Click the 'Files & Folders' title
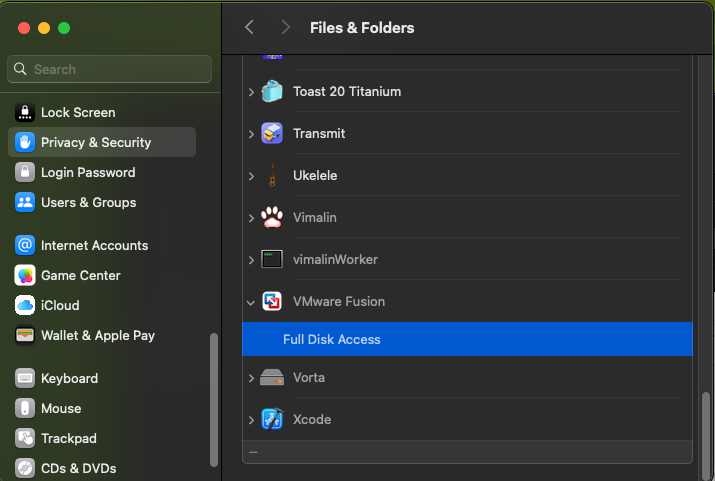715x481 pixels. pos(362,28)
